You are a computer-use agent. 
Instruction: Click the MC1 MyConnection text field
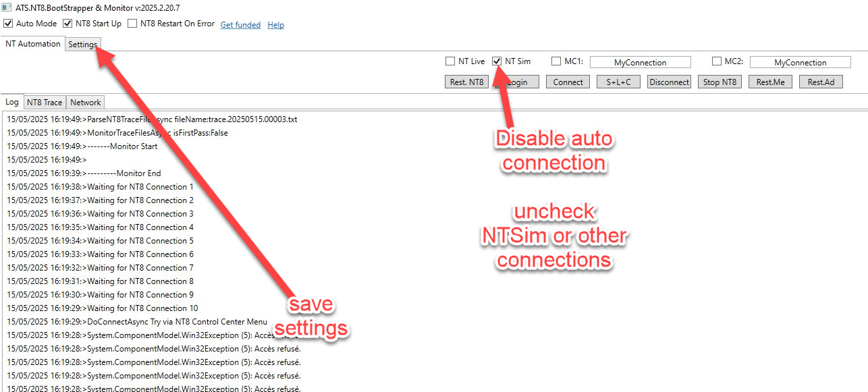point(641,62)
